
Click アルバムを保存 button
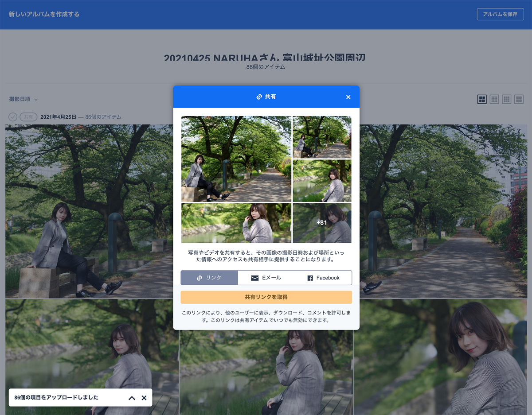[x=500, y=14]
